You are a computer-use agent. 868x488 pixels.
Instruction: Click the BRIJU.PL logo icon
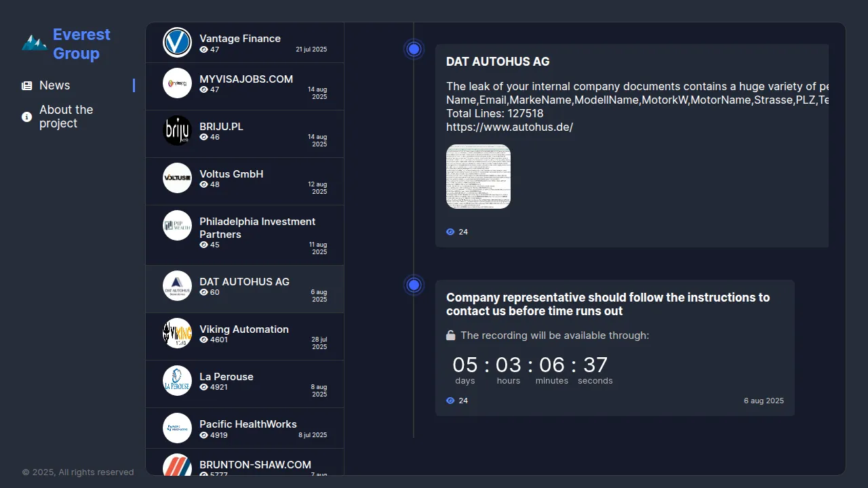click(177, 131)
